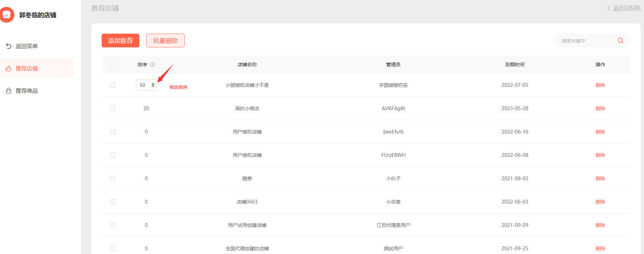Select 推荐店铺 in the sidebar
The height and width of the screenshot is (254, 644).
pos(37,68)
